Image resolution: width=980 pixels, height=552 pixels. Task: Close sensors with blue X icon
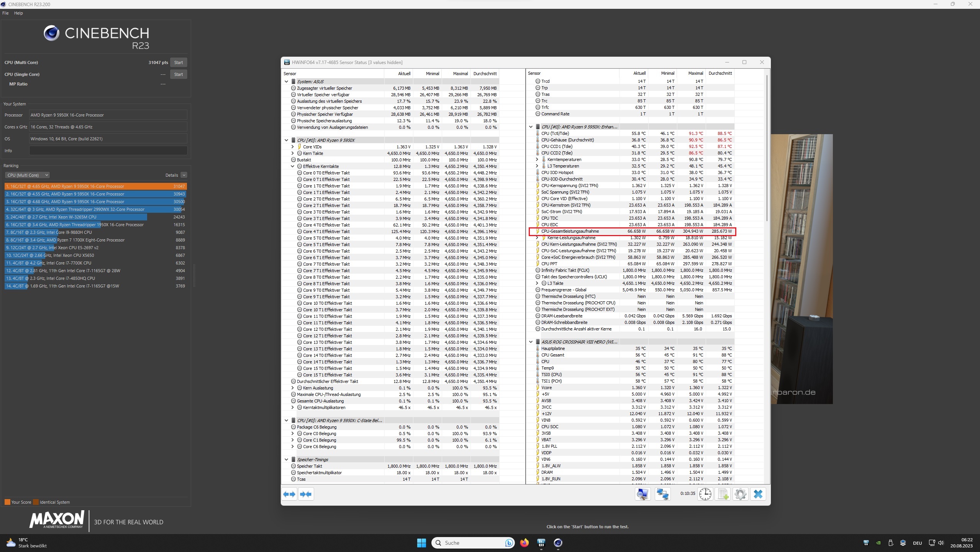[758, 494]
